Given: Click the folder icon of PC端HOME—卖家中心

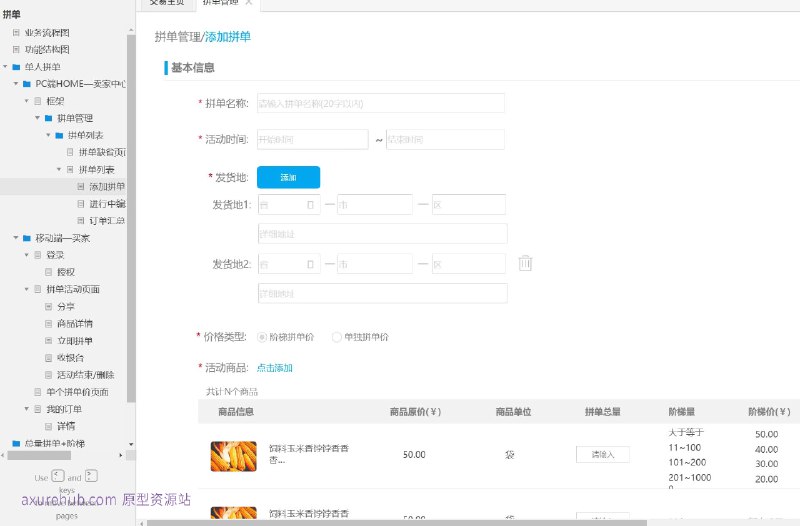Looking at the screenshot, I should tap(27, 84).
